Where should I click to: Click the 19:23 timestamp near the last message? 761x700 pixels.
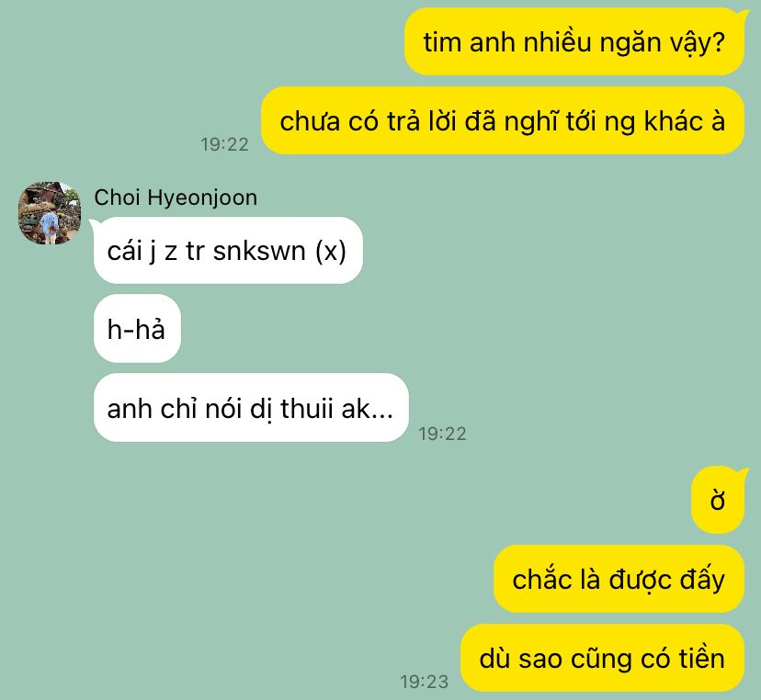point(425,682)
